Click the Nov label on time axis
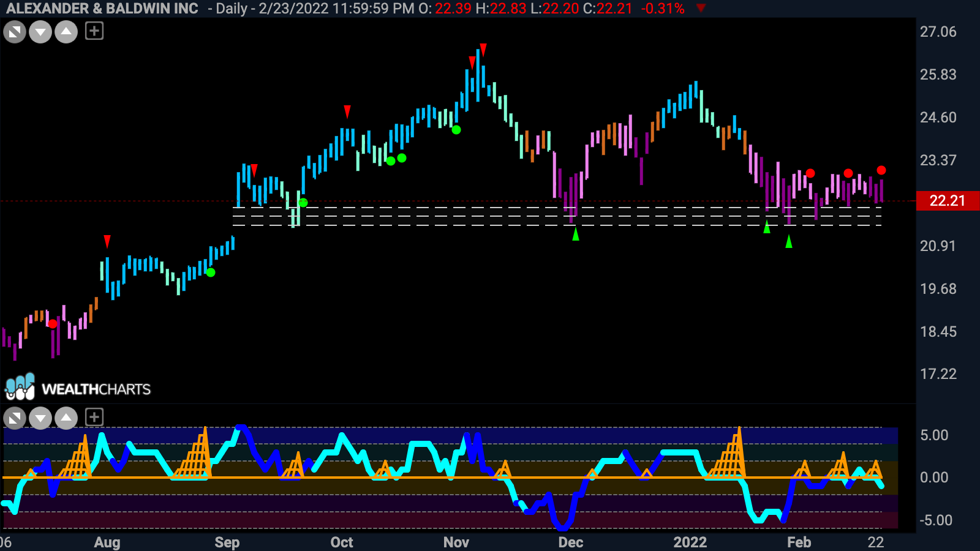This screenshot has width=980, height=551. 456,542
